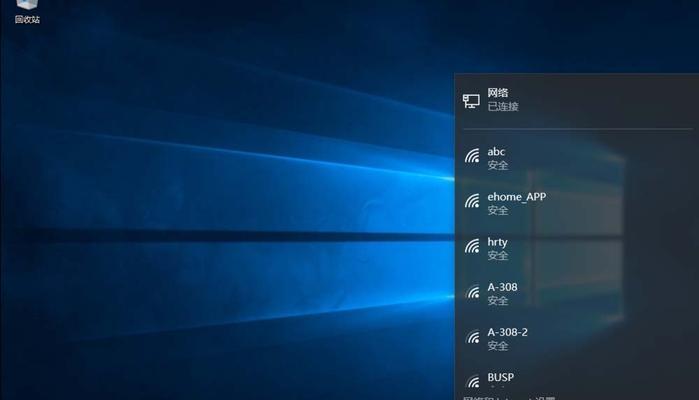Screen dimensions: 699x400
Task: Select the ehome_APP wireless network name
Action: click(x=517, y=197)
